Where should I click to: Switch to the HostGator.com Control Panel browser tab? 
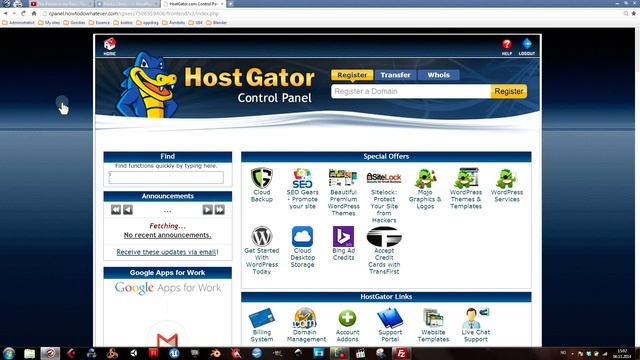193,4
